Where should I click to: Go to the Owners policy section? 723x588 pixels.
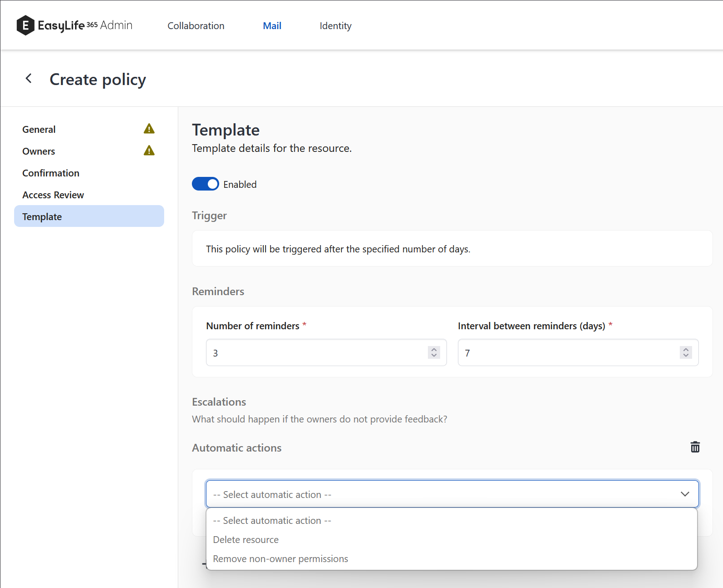(39, 151)
